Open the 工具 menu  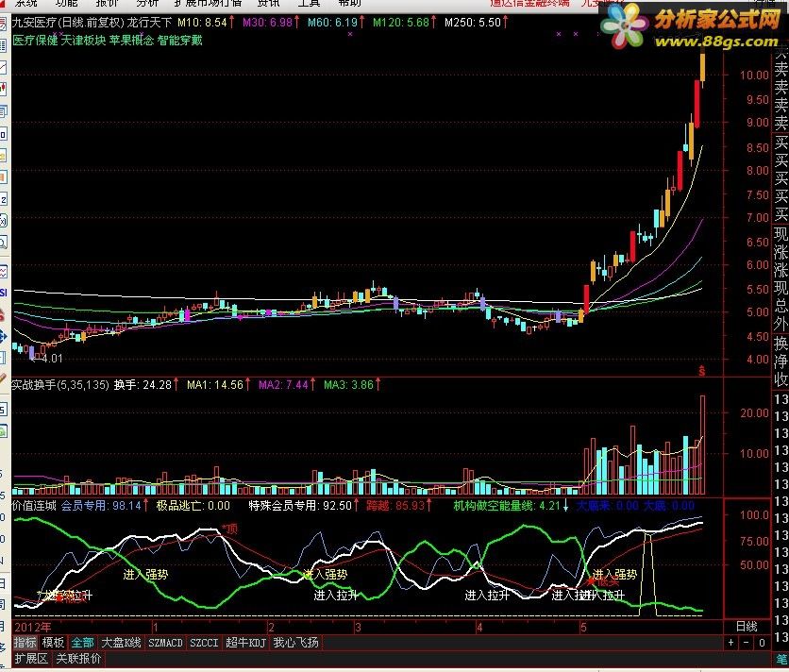[309, 3]
